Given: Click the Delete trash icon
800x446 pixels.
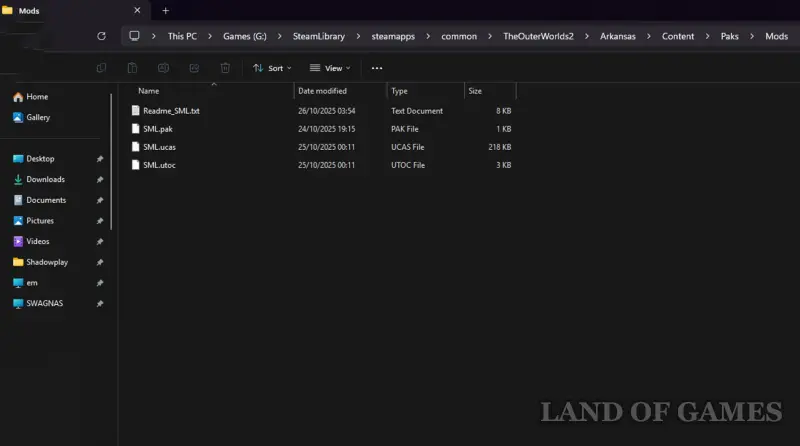Looking at the screenshot, I should (x=225, y=68).
